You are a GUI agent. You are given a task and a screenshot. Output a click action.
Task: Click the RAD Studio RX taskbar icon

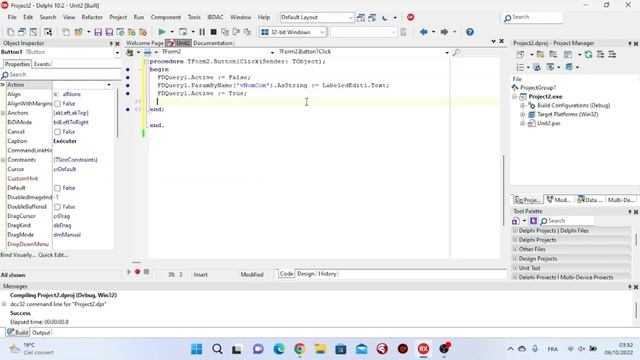(423, 349)
